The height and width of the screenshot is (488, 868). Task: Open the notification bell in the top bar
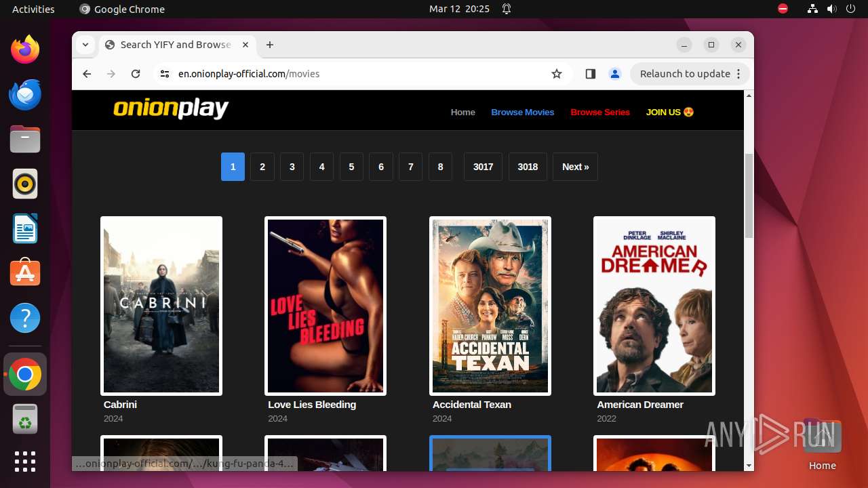507,9
